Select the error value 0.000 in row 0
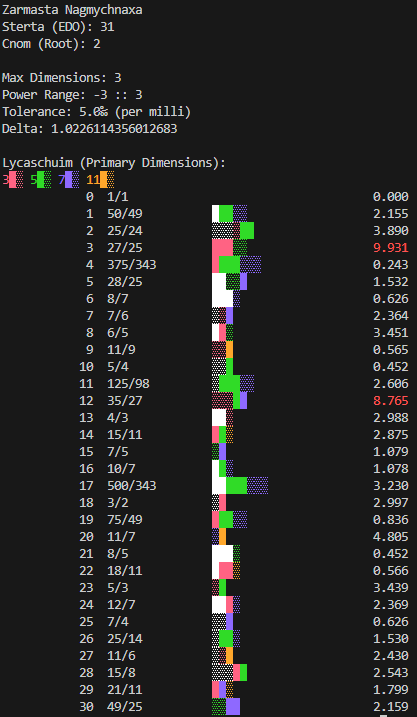 pos(390,197)
